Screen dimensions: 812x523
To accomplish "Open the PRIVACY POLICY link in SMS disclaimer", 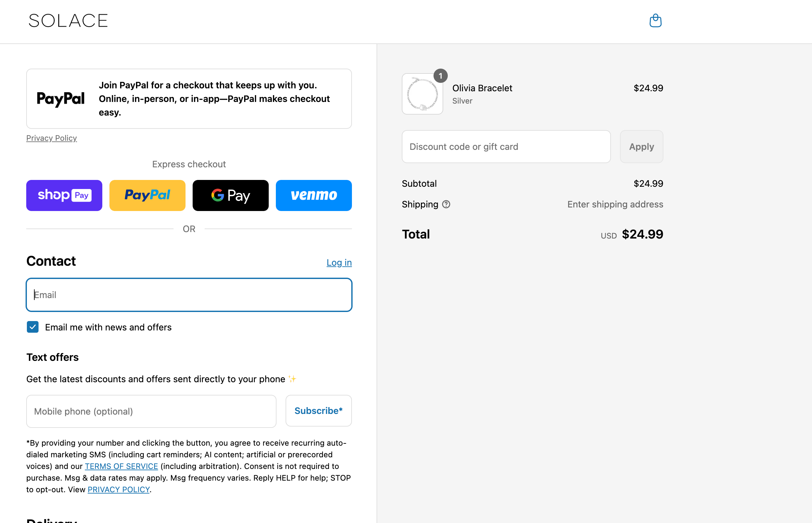I will click(x=118, y=489).
